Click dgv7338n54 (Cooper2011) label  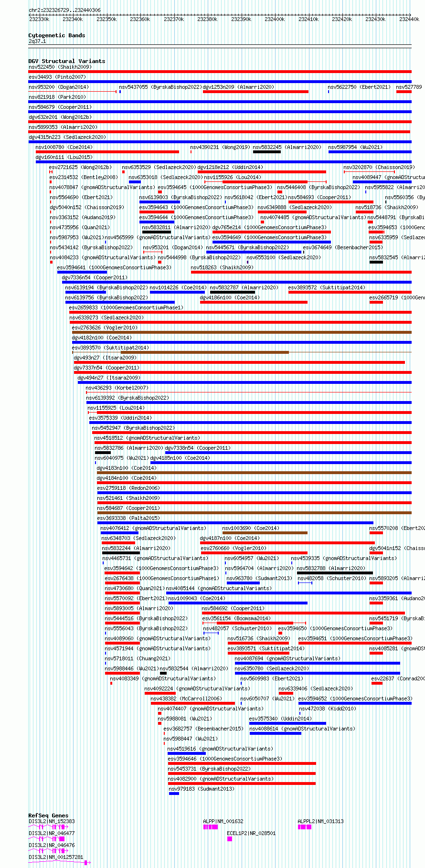198,448
